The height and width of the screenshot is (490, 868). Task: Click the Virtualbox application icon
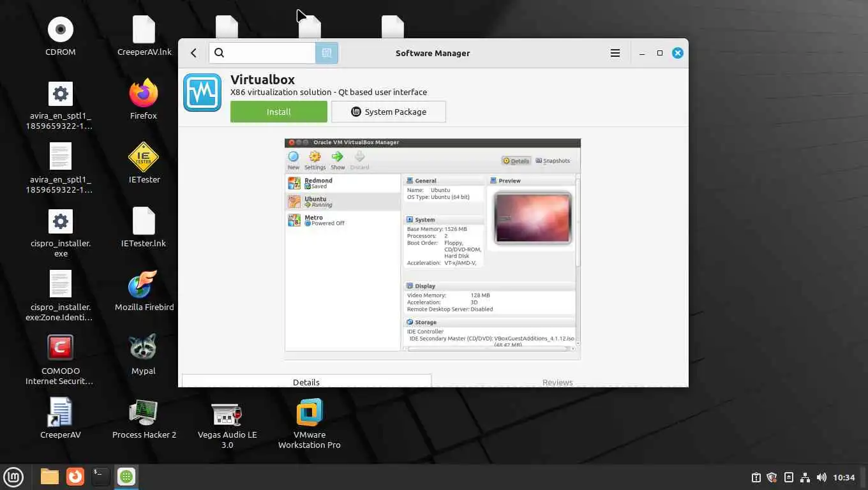click(202, 93)
